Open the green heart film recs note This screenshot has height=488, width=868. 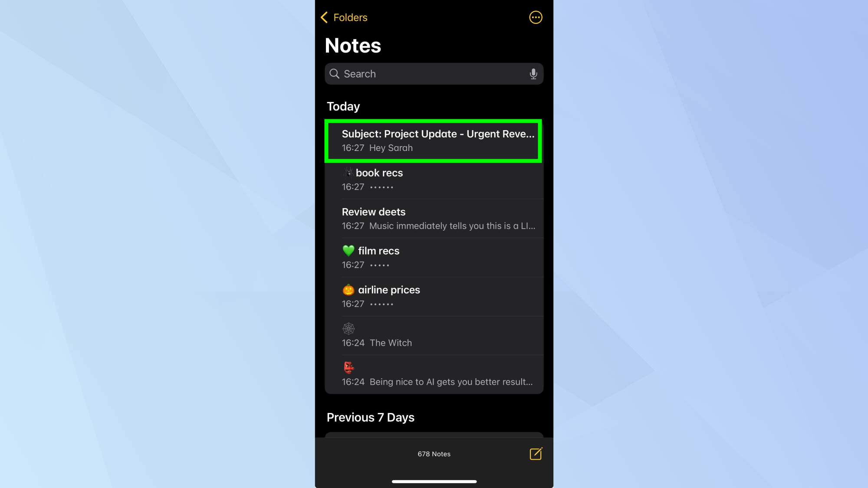pyautogui.click(x=434, y=257)
